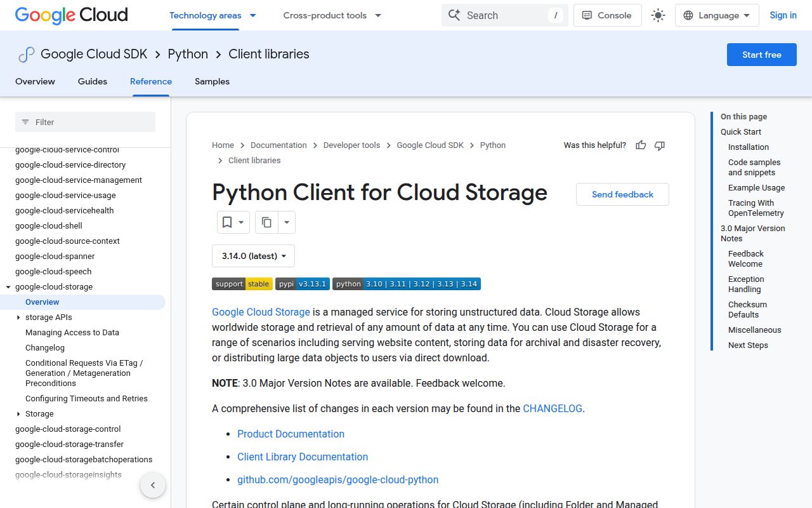The height and width of the screenshot is (508, 812).
Task: Open the Python header breadcrumb
Action: [188, 55]
